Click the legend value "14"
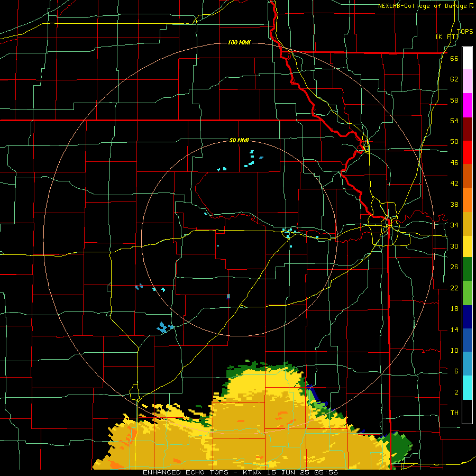 (454, 329)
